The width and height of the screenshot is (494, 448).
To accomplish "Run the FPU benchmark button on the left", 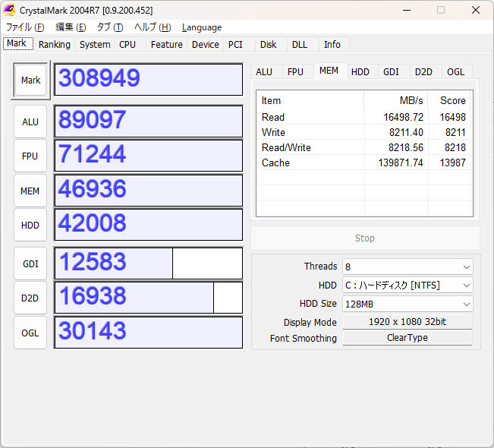I will coord(30,156).
